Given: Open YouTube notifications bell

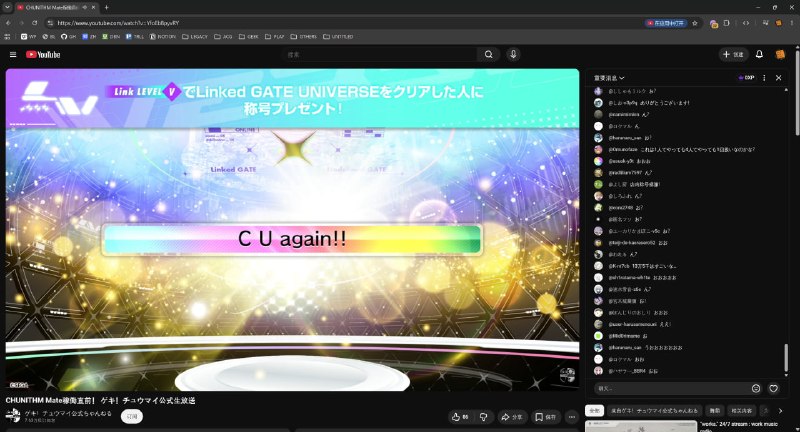Looking at the screenshot, I should (x=759, y=54).
